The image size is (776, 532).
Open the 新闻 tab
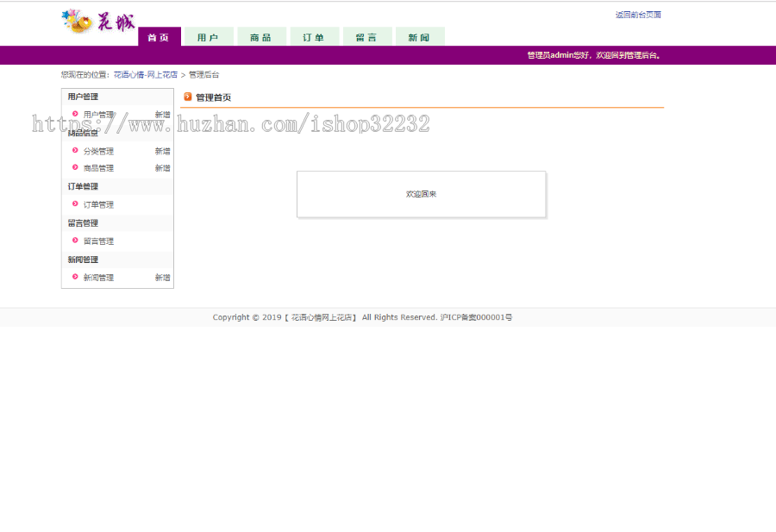[x=420, y=36]
